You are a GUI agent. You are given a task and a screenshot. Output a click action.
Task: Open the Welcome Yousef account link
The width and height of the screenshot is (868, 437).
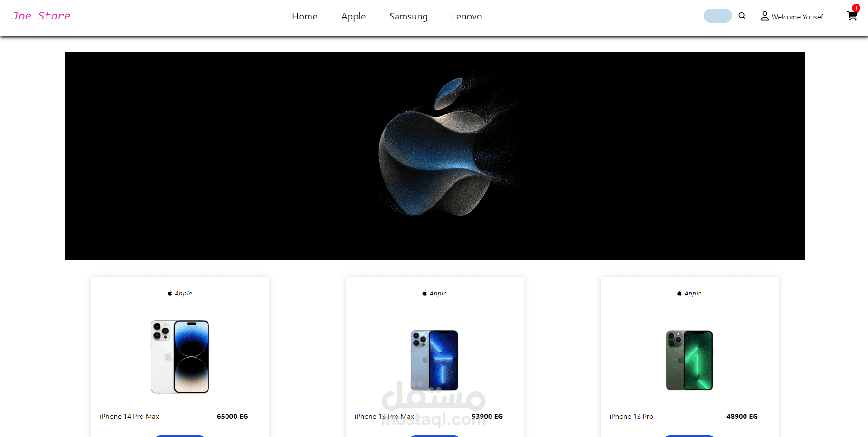[797, 17]
